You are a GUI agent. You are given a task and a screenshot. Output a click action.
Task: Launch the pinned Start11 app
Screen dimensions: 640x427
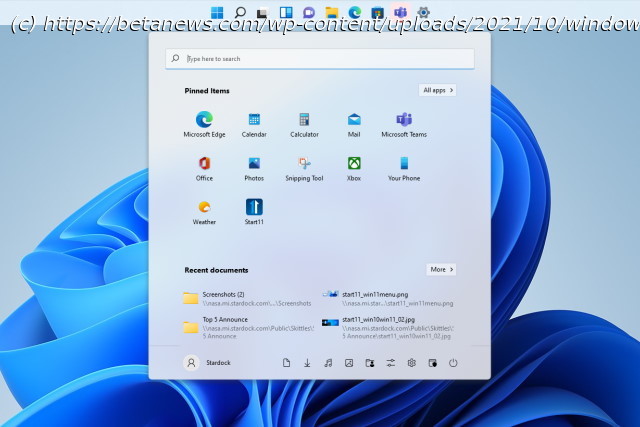pyautogui.click(x=254, y=211)
